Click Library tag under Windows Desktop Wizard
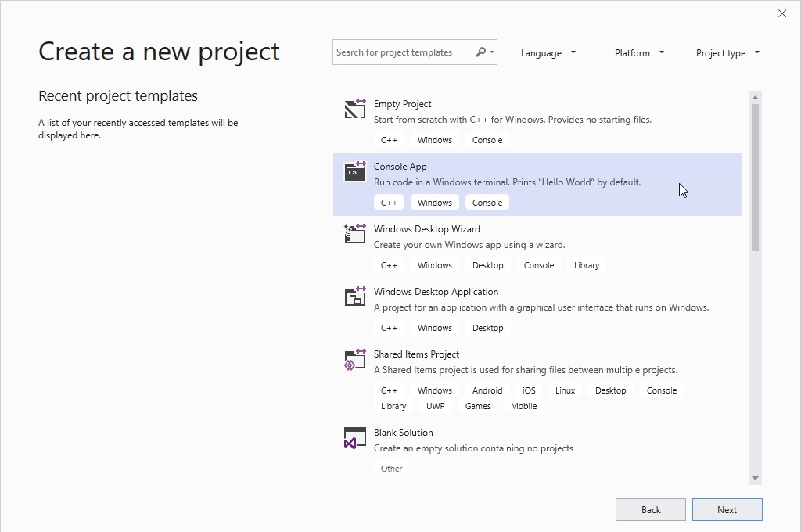The image size is (801, 532). 587,265
